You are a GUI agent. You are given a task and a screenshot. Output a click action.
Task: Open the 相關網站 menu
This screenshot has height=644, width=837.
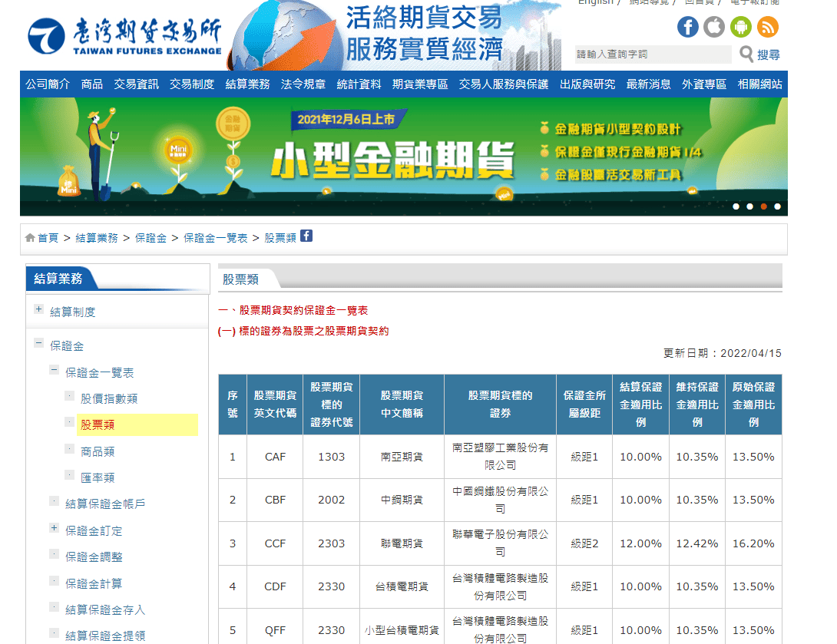click(759, 84)
